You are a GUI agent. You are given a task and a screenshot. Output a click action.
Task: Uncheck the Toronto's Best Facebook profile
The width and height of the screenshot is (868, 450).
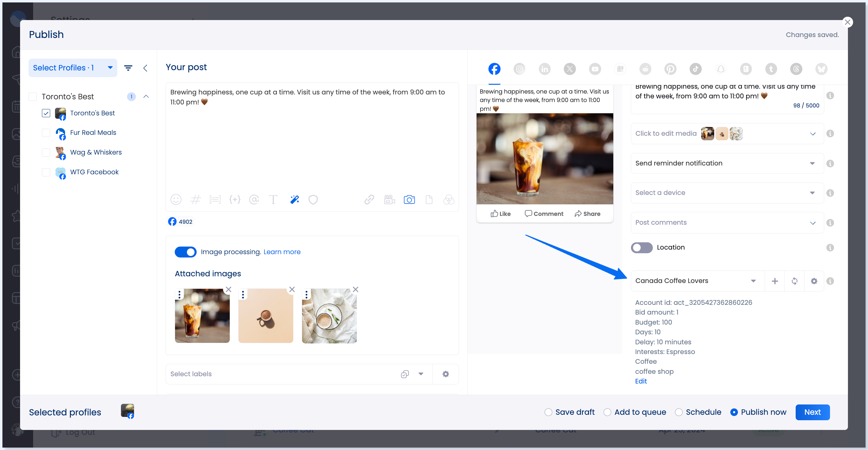(46, 113)
